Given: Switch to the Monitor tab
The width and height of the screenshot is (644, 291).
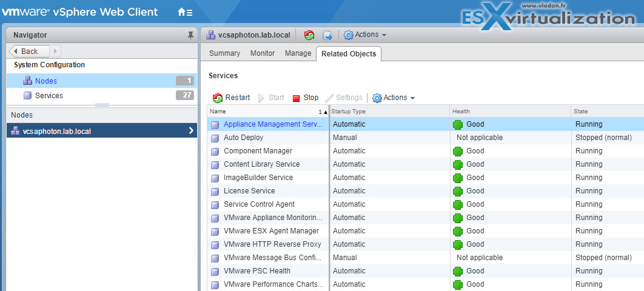Looking at the screenshot, I should click(x=263, y=53).
